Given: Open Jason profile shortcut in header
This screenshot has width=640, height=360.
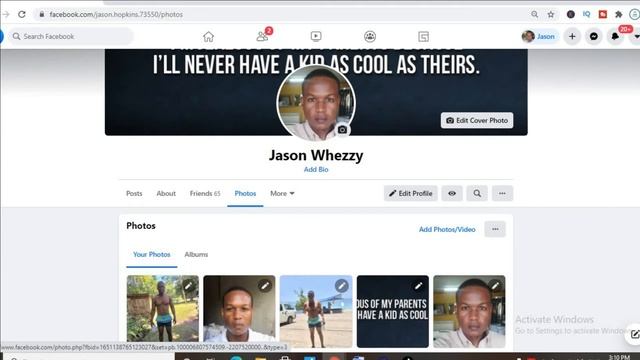Looking at the screenshot, I should [x=539, y=36].
